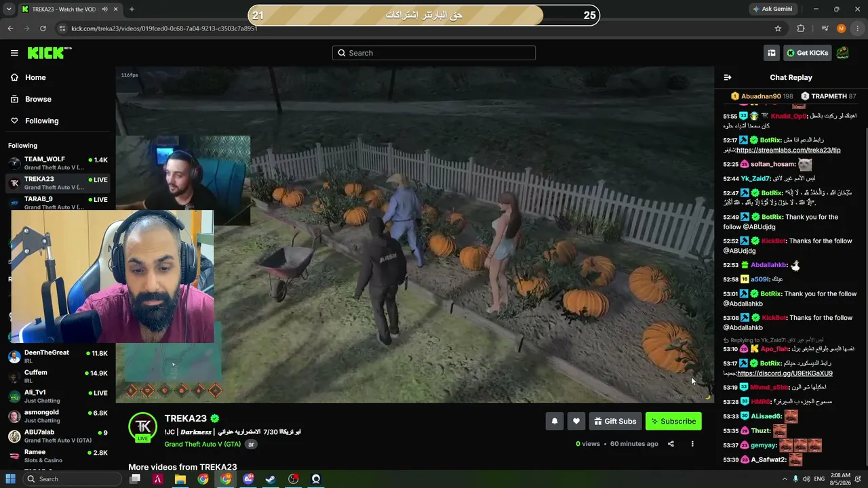Open Grand Theft Auto V (GTA) category link
This screenshot has width=868, height=488.
point(202,444)
